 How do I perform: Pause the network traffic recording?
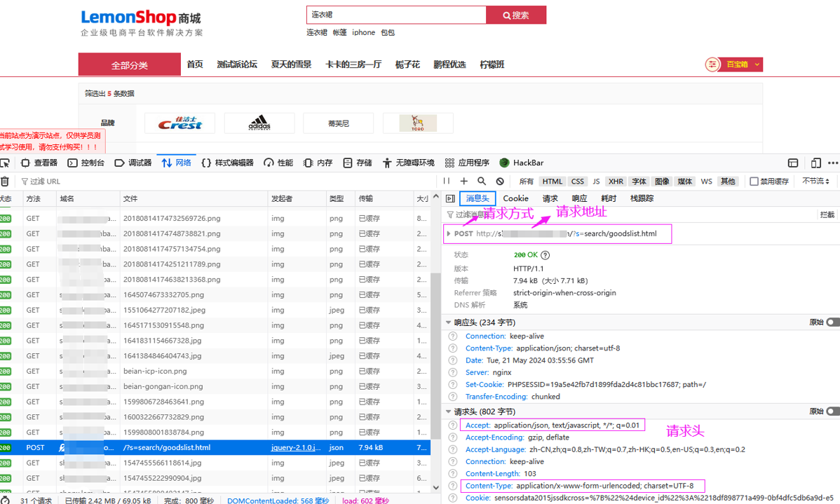point(446,181)
